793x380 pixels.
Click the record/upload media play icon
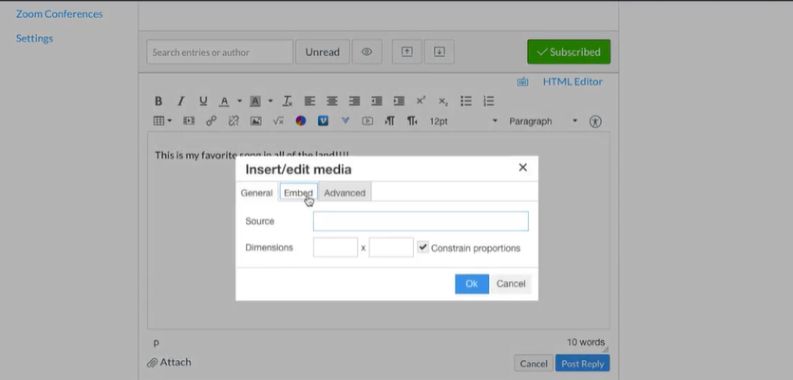pyautogui.click(x=368, y=121)
